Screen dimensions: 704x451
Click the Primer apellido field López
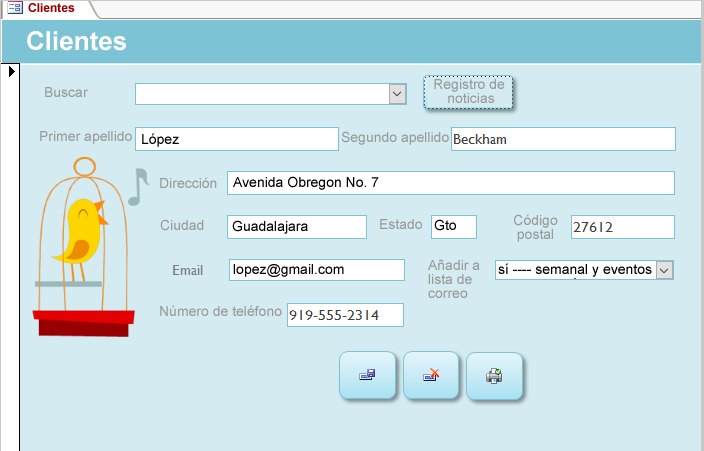[237, 139]
